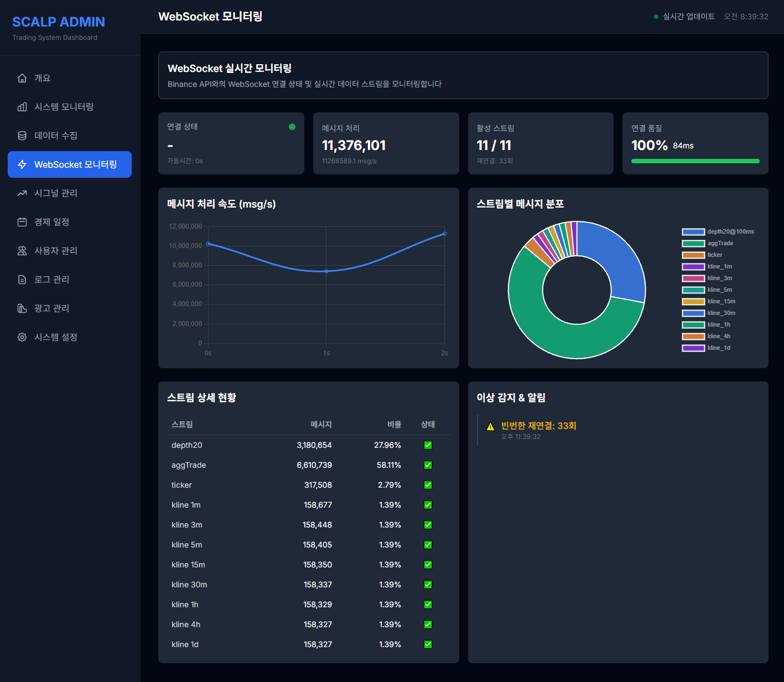The height and width of the screenshot is (682, 784).
Task: Open 시스템 모니터링 via its chart icon
Action: pos(22,107)
